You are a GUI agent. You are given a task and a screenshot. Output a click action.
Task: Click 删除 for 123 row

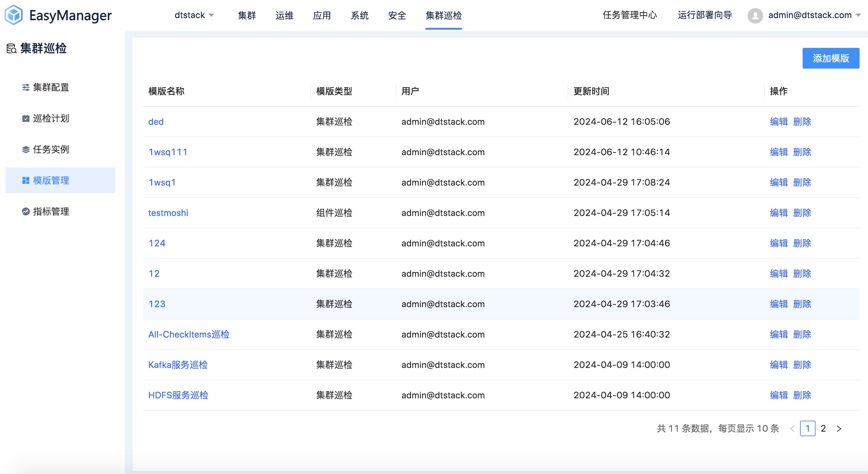click(x=802, y=304)
